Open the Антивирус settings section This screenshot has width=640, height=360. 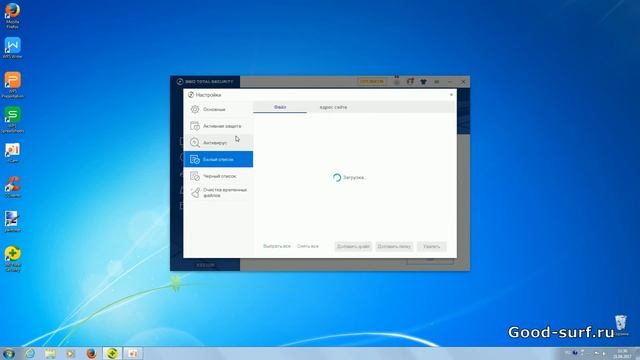click(x=218, y=143)
